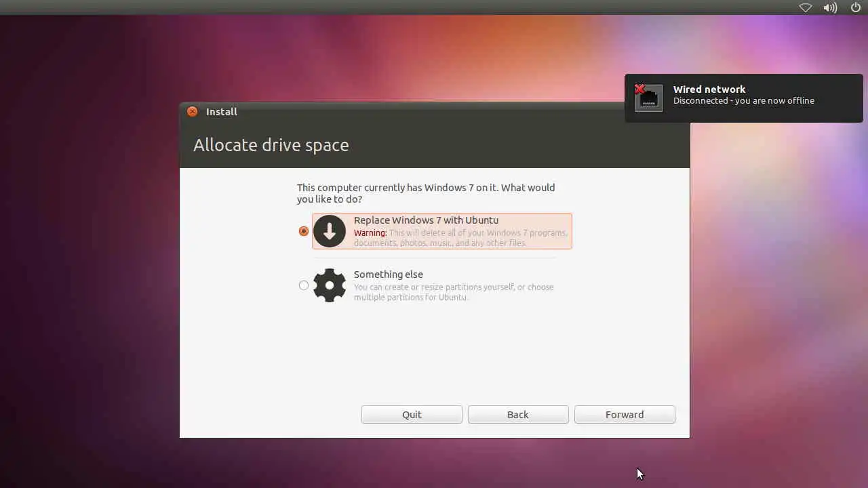
Task: Open the network indicator in top panel
Action: [x=806, y=7]
